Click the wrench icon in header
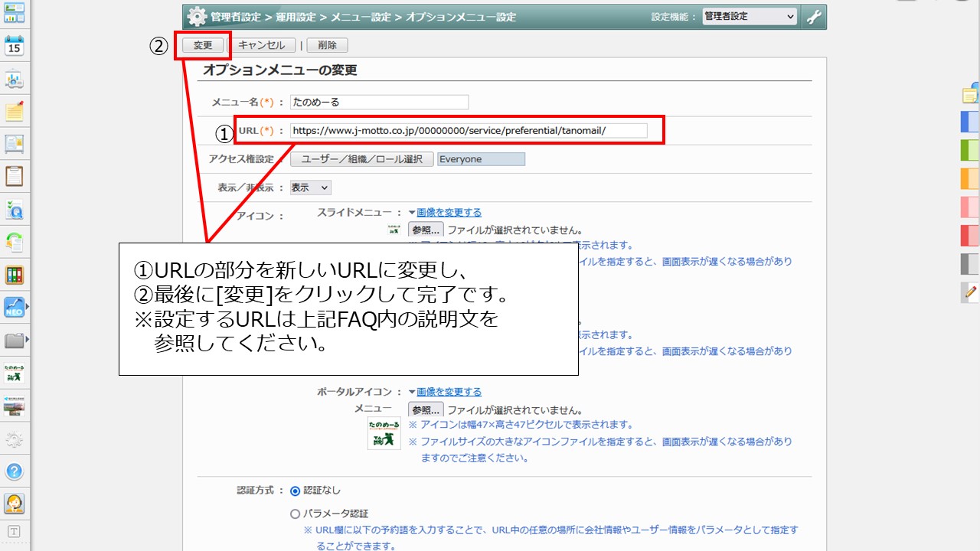Viewport: 980px width, 551px height. pyautogui.click(x=814, y=17)
